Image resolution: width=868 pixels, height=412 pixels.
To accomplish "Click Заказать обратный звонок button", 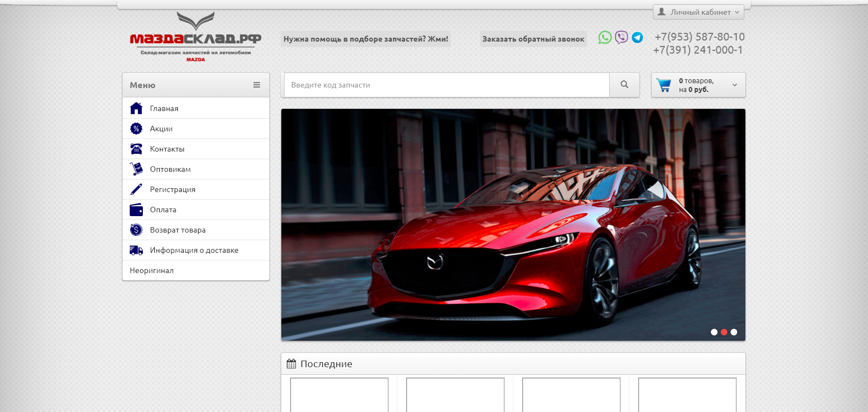I will click(x=533, y=39).
